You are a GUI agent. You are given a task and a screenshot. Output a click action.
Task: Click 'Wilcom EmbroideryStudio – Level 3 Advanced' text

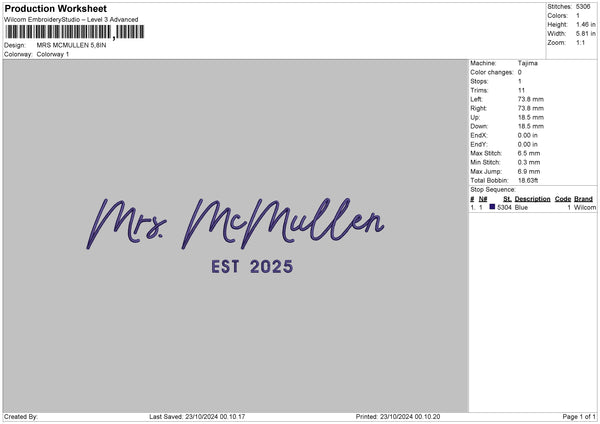point(71,20)
